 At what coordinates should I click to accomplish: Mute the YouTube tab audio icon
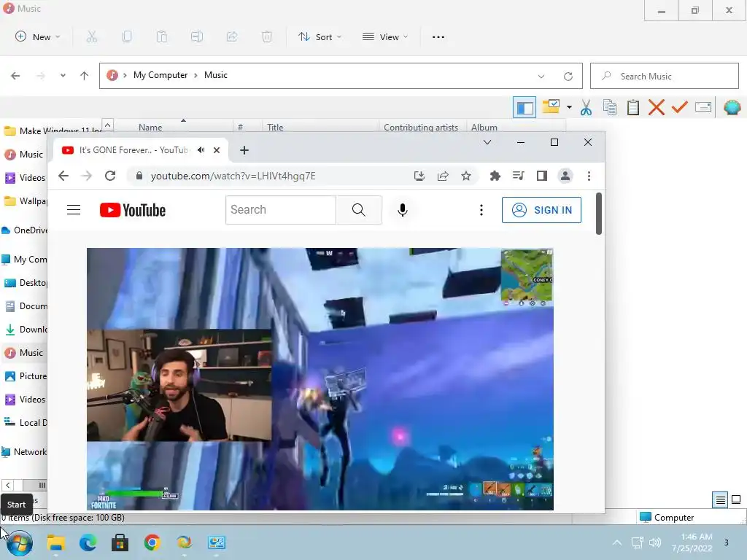point(201,150)
